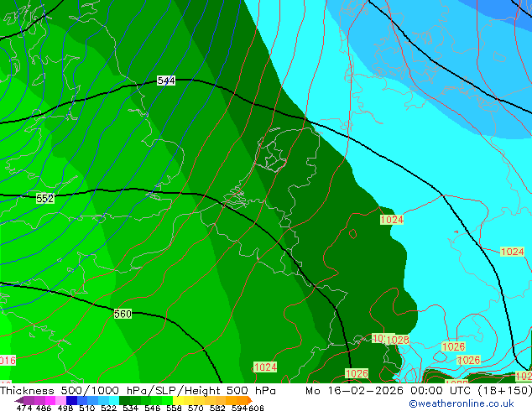Click the 498 legend value
This screenshot has height=411, width=532.
coord(65,408)
